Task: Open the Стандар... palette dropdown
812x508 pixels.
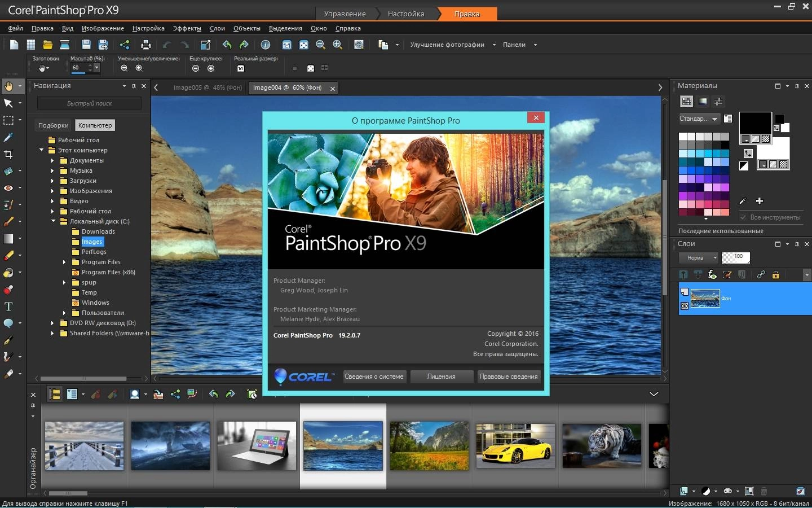Action: point(699,119)
